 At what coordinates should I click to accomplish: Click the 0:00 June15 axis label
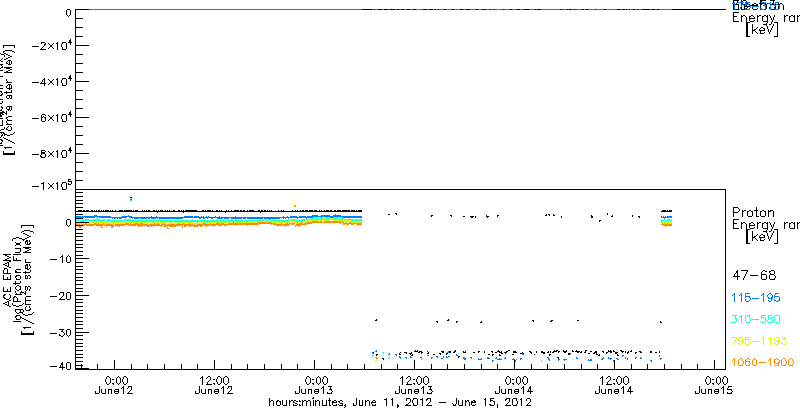pyautogui.click(x=716, y=386)
